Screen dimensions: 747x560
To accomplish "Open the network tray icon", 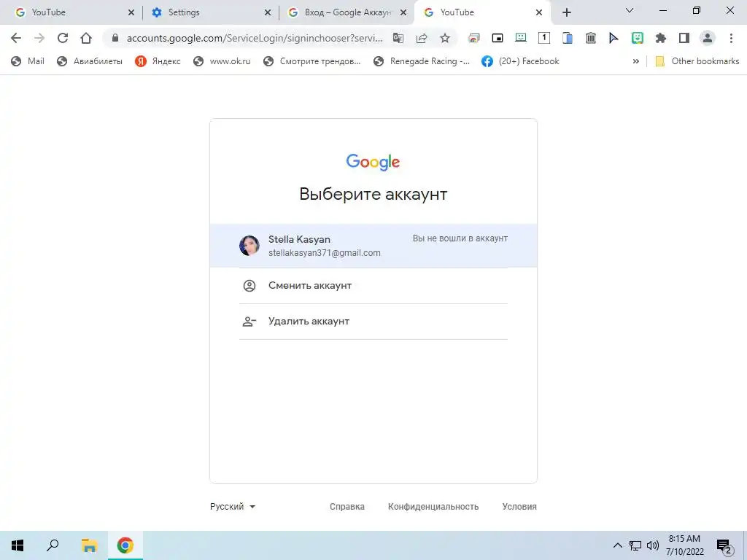I will 635,545.
